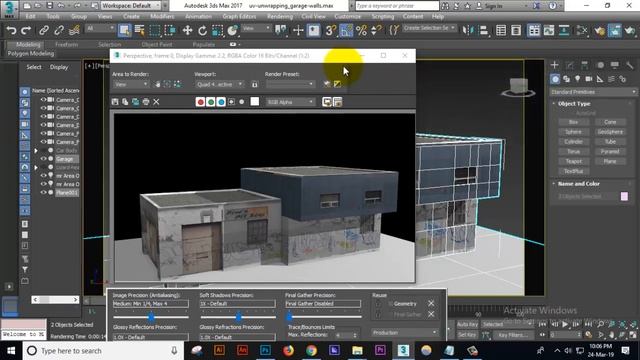Save the rendered image in frame window
The height and width of the screenshot is (360, 640).
coord(115,102)
